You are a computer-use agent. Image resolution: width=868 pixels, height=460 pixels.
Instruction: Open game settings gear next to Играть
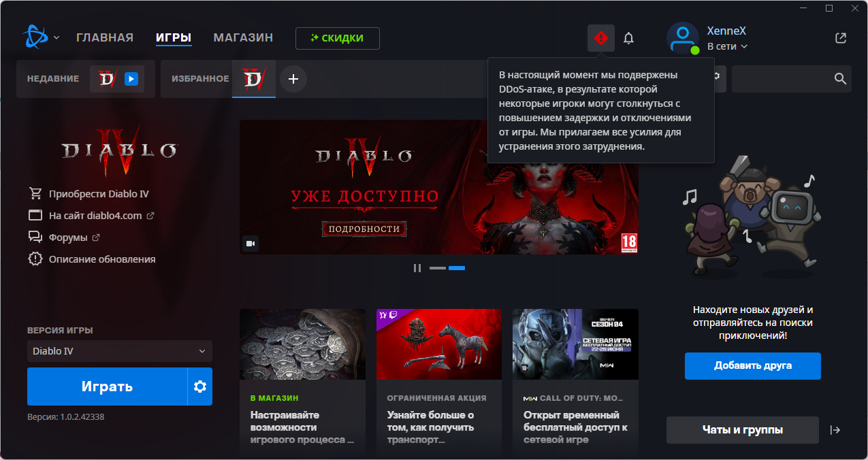[x=200, y=387]
